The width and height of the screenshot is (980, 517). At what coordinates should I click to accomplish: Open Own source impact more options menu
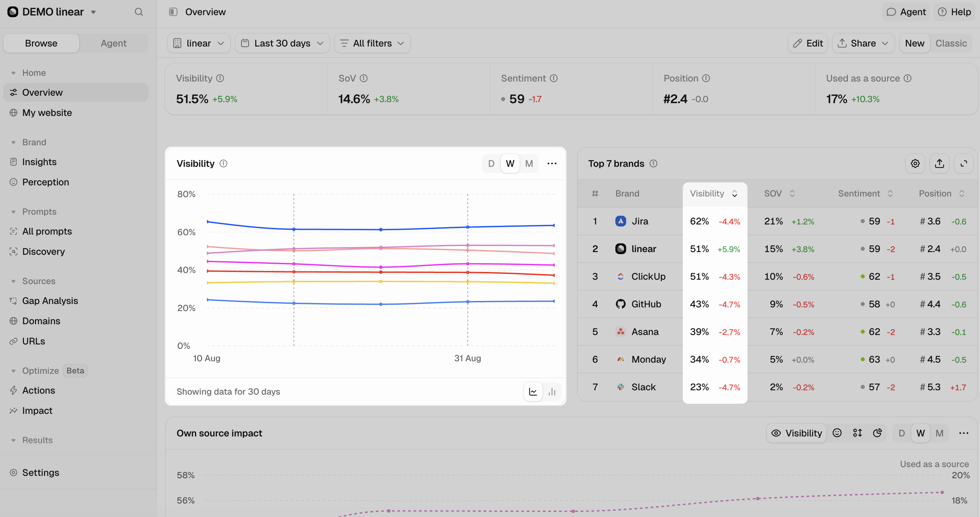[x=963, y=433]
